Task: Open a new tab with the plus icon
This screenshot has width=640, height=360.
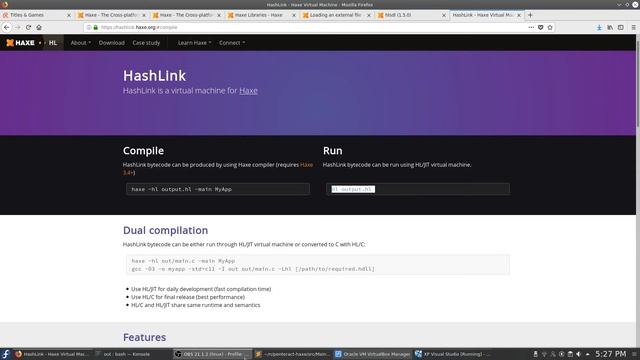Action: 530,15
